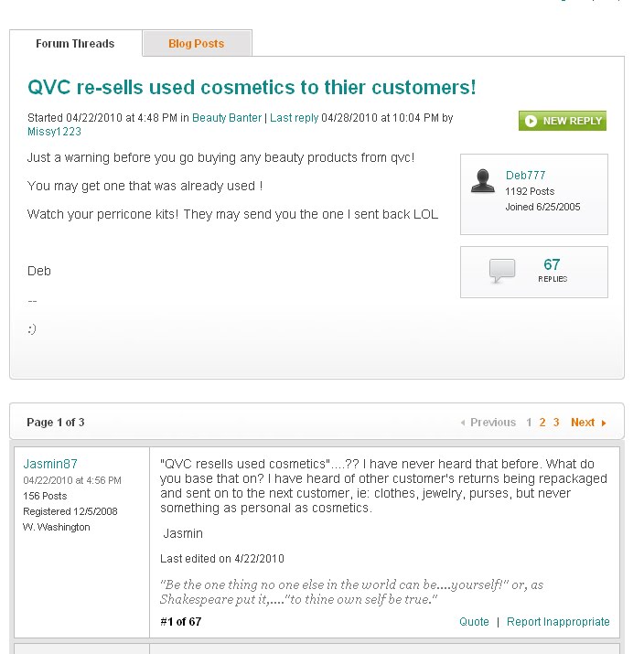Open Missy1223 user profile link
644x654 pixels.
pos(54,132)
